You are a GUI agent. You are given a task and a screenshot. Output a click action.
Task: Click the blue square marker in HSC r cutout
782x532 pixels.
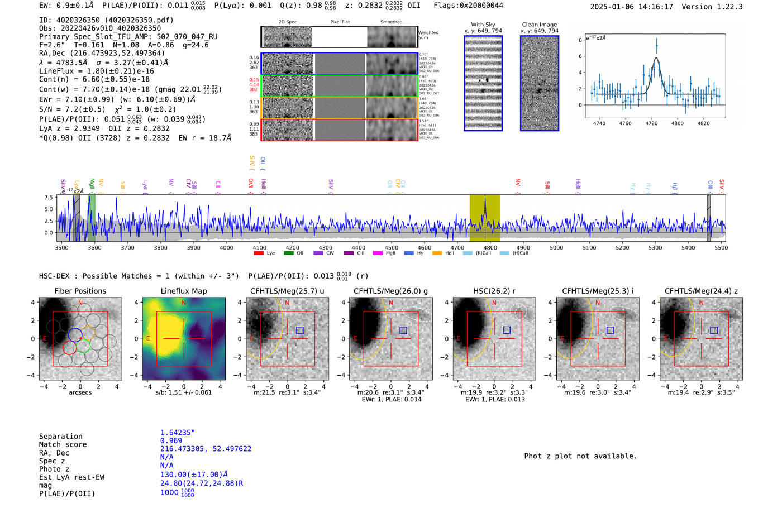point(507,330)
